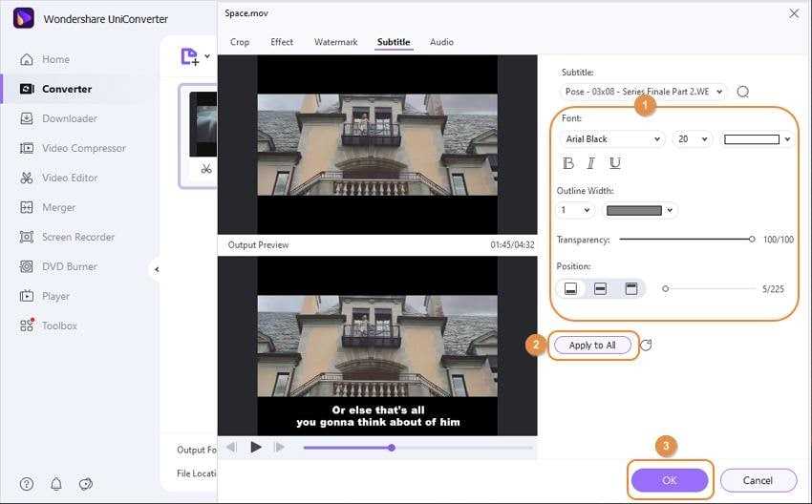Open the Toolbox section
The height and width of the screenshot is (504, 812).
(59, 325)
